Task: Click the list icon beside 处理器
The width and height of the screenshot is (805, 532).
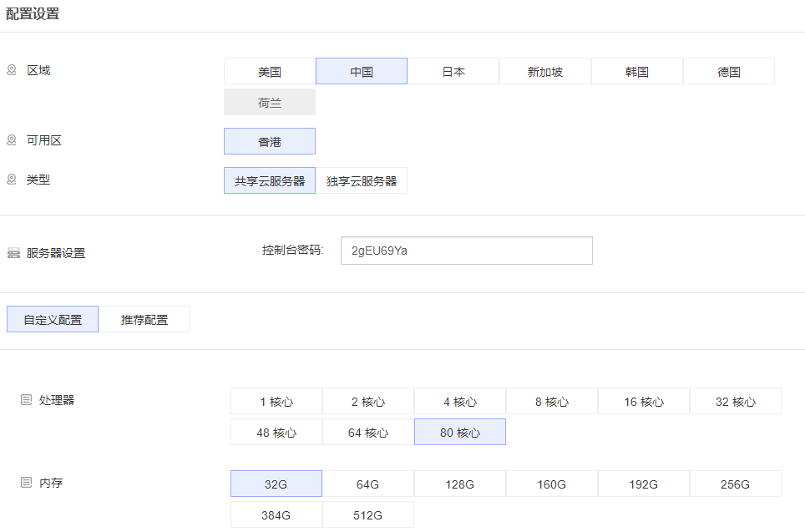Action: 26,400
